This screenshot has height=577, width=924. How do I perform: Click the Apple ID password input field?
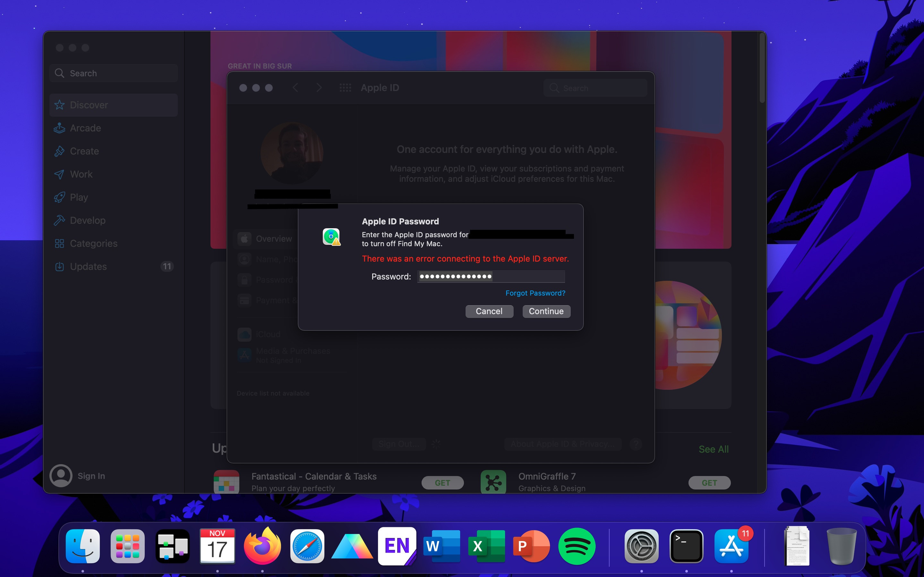pos(491,277)
